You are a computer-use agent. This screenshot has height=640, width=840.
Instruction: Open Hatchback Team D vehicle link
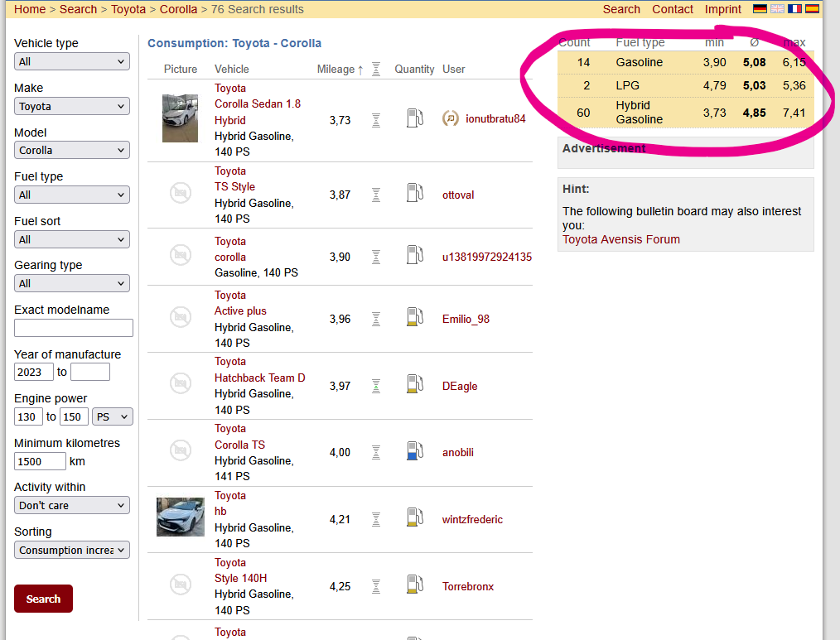click(260, 378)
